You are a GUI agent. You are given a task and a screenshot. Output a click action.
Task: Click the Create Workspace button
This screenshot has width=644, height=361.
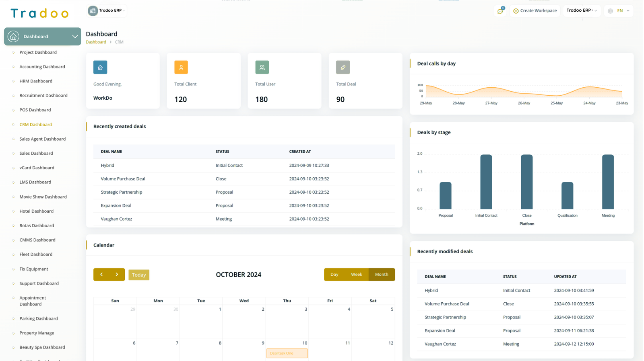point(535,11)
